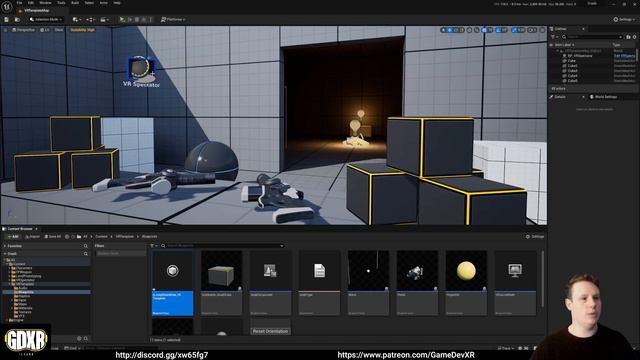The image size is (640, 360).
Task: Click the Add button in Content Browser
Action: [x=13, y=236]
